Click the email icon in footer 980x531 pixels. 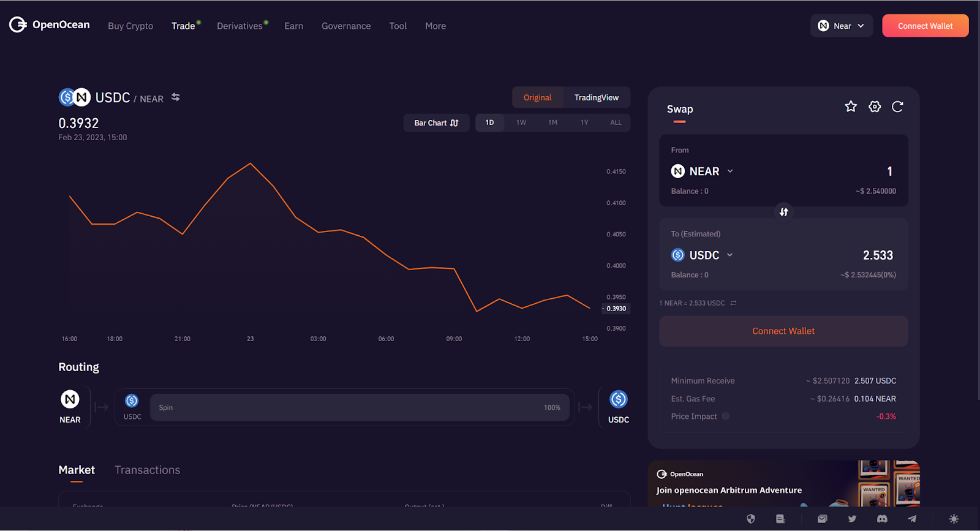coord(822,519)
